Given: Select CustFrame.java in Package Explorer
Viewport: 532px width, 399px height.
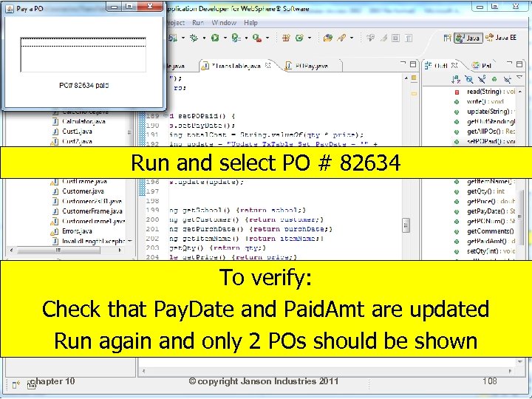Looking at the screenshot, I should tap(84, 182).
